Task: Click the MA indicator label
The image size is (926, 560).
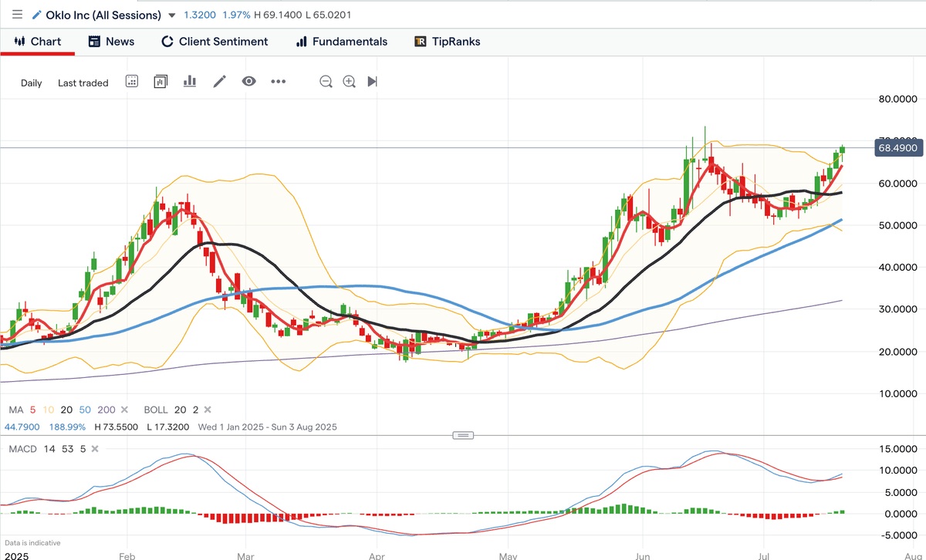Action: point(16,410)
